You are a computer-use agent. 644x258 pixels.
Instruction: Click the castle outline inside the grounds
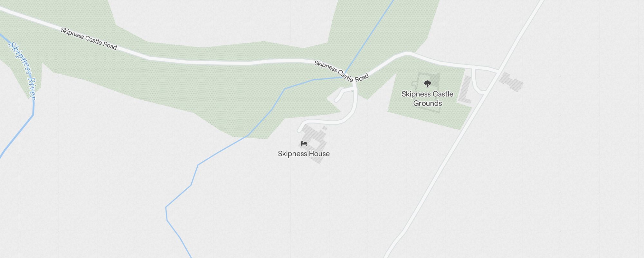[x=427, y=92]
